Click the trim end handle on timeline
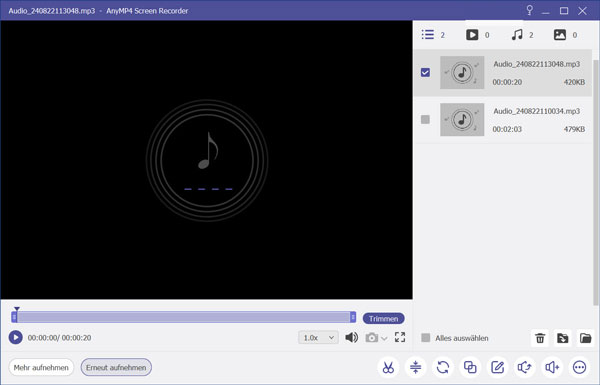 tap(353, 317)
